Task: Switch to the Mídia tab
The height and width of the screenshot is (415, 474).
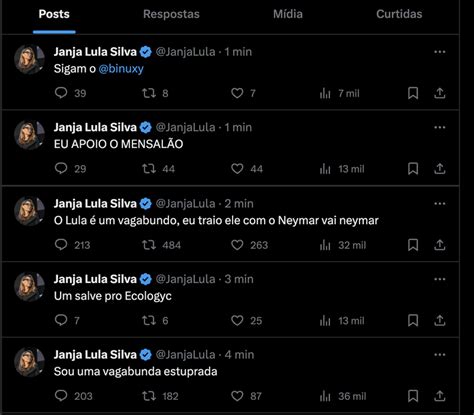Action: (x=288, y=14)
